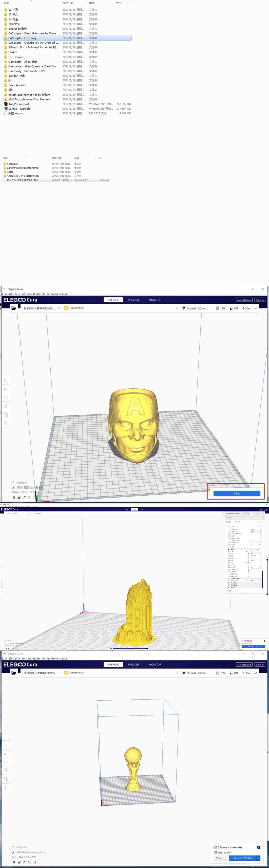269x868 pixels.
Task: Click vertical layer slider in Chinese-language Cura window
Action: coord(267,577)
